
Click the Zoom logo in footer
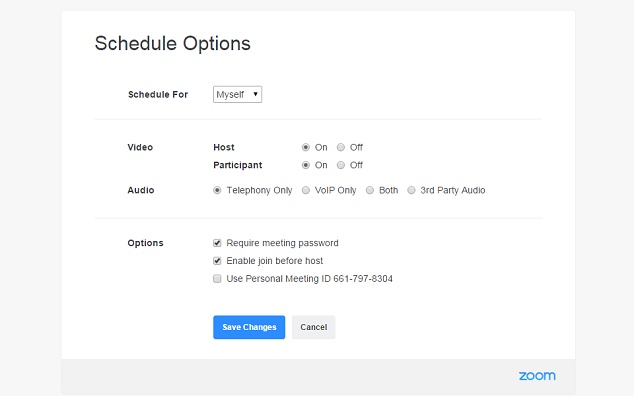pyautogui.click(x=537, y=376)
